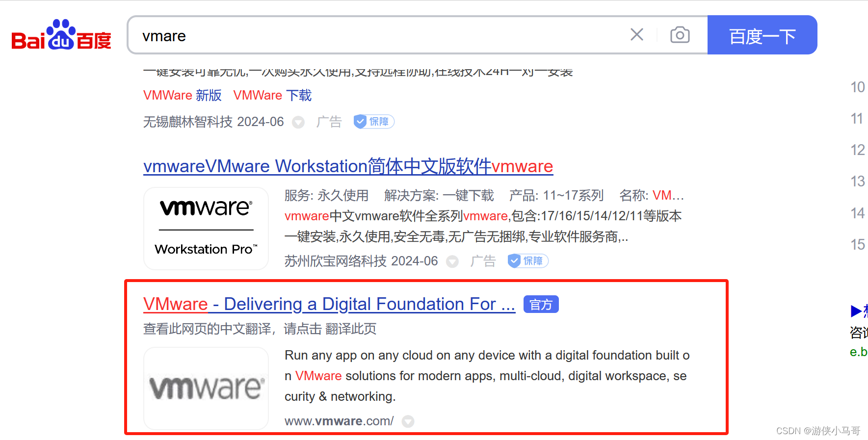The height and width of the screenshot is (440, 868).
Task: Select number 10 in right sidebar list
Action: [858, 87]
